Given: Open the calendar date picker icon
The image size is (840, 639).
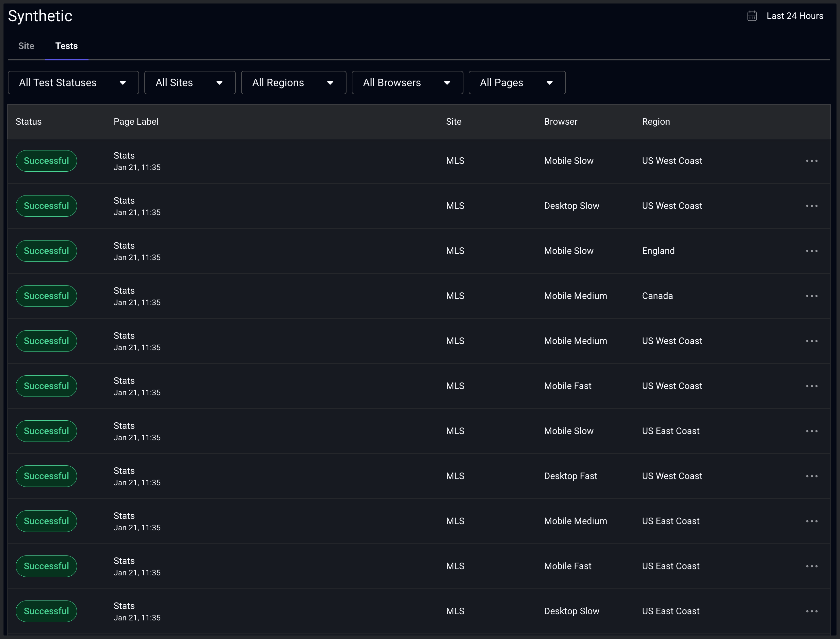Looking at the screenshot, I should (x=752, y=16).
